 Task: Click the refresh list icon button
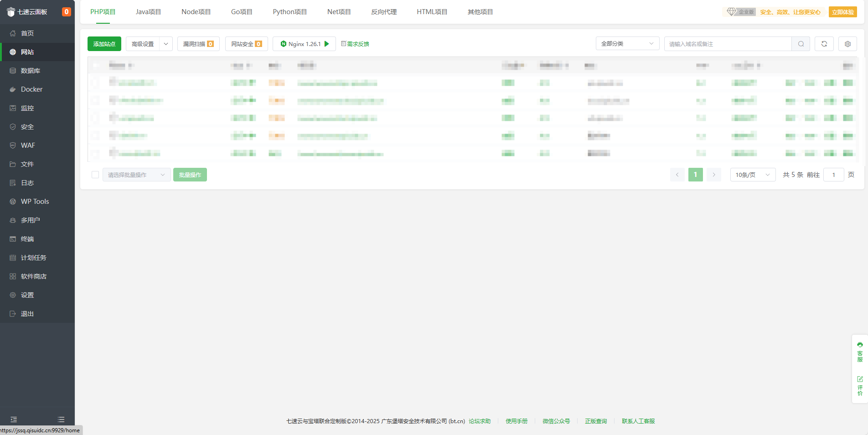click(x=824, y=44)
